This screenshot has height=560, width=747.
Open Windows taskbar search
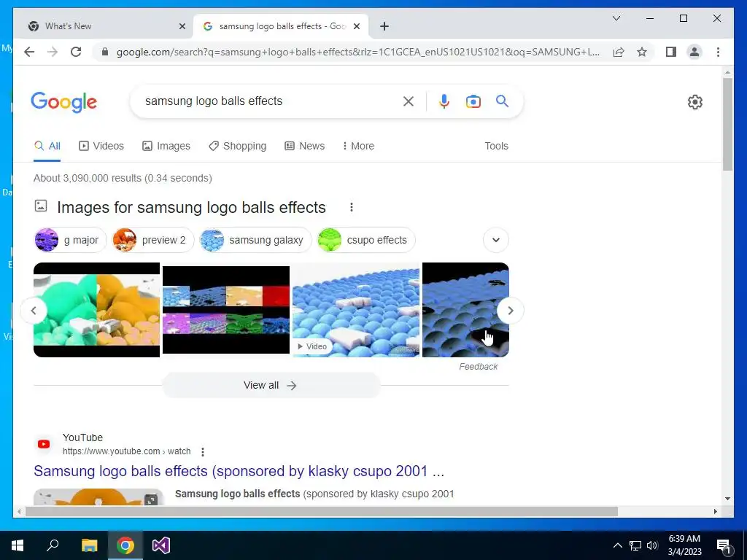tap(53, 545)
